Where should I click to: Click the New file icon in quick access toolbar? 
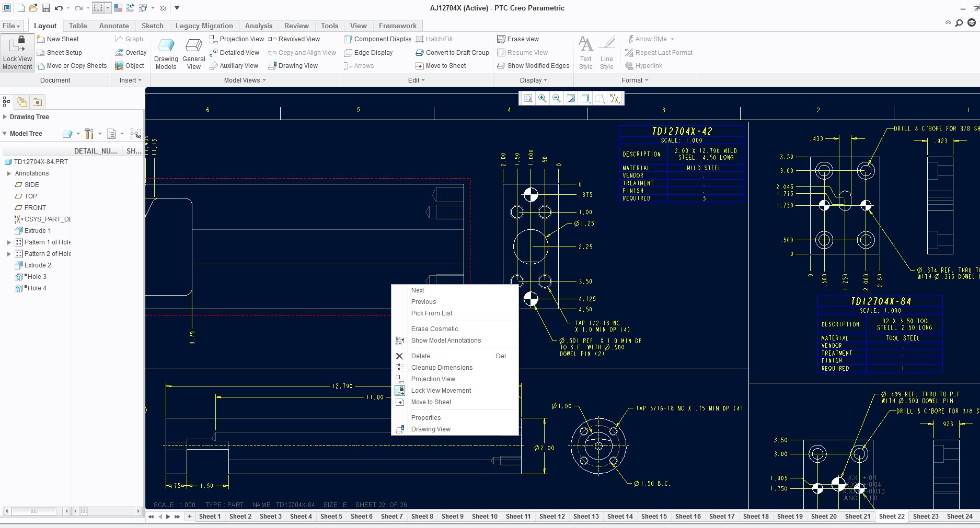click(x=21, y=8)
